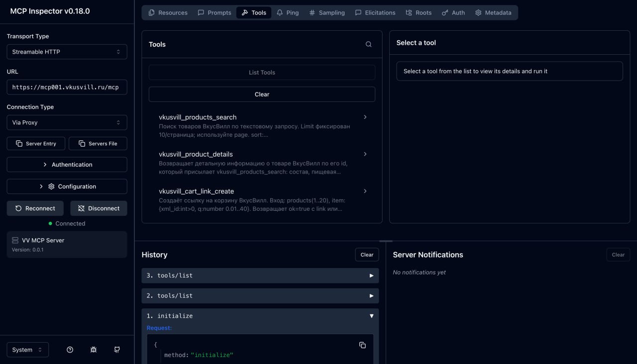The width and height of the screenshot is (637, 364).
Task: Click the Reconnect button
Action: [x=35, y=208]
